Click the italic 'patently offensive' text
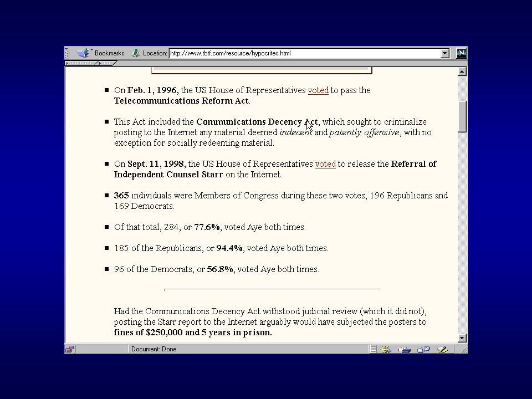Image resolution: width=532 pixels, height=399 pixels. pos(364,132)
